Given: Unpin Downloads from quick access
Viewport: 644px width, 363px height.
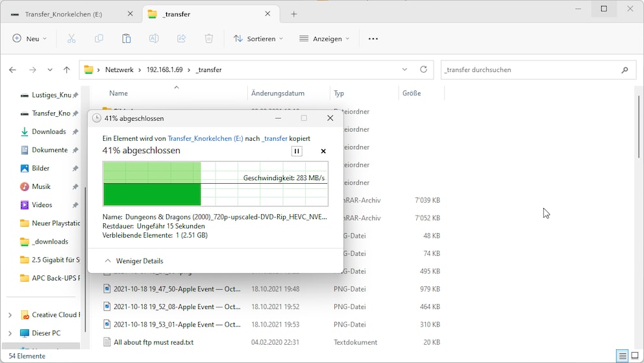Looking at the screenshot, I should coord(75,132).
